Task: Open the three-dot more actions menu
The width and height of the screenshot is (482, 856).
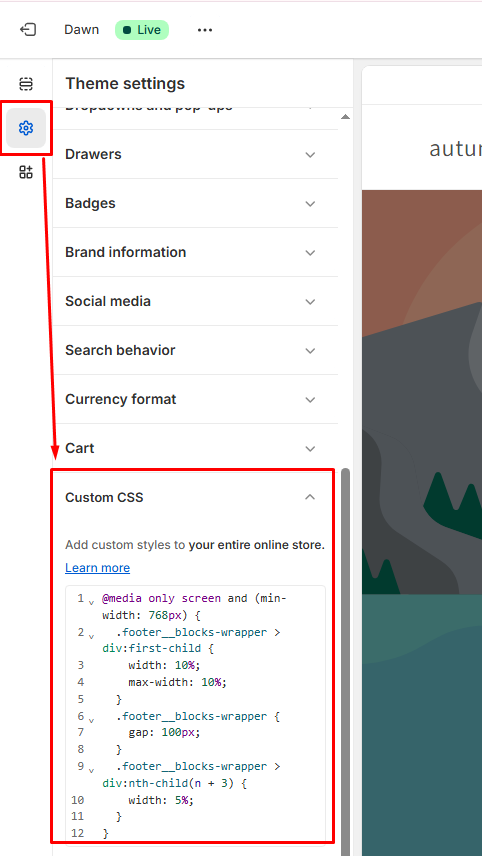Action: click(205, 30)
